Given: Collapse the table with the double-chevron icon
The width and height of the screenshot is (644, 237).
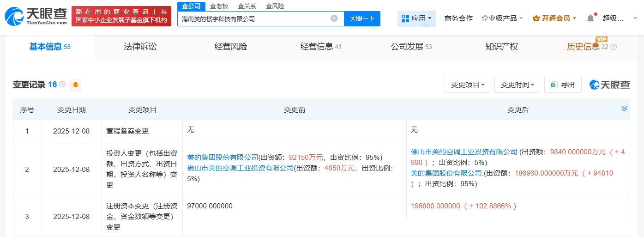Looking at the screenshot, I should pos(624,109).
